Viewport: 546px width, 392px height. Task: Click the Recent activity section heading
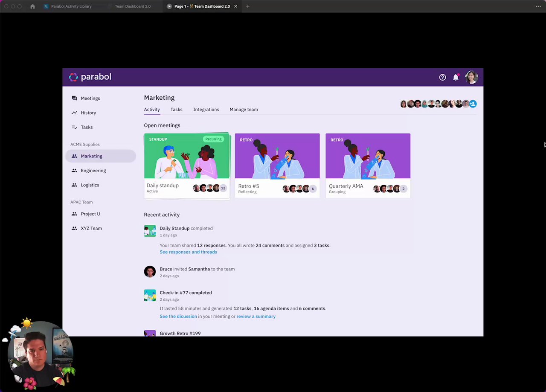pos(162,215)
